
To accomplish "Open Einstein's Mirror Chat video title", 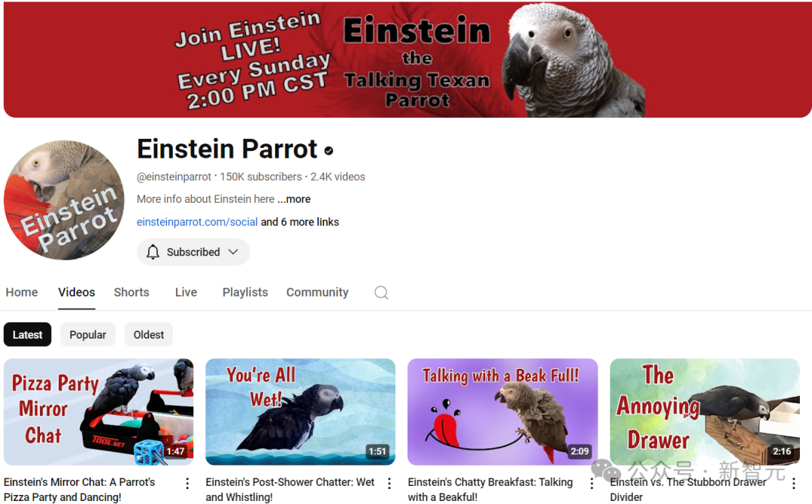I will [x=79, y=490].
